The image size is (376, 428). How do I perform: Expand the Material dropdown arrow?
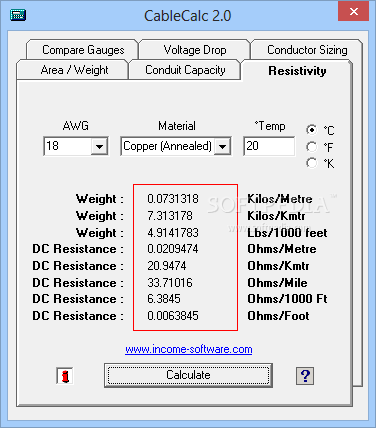[x=222, y=146]
